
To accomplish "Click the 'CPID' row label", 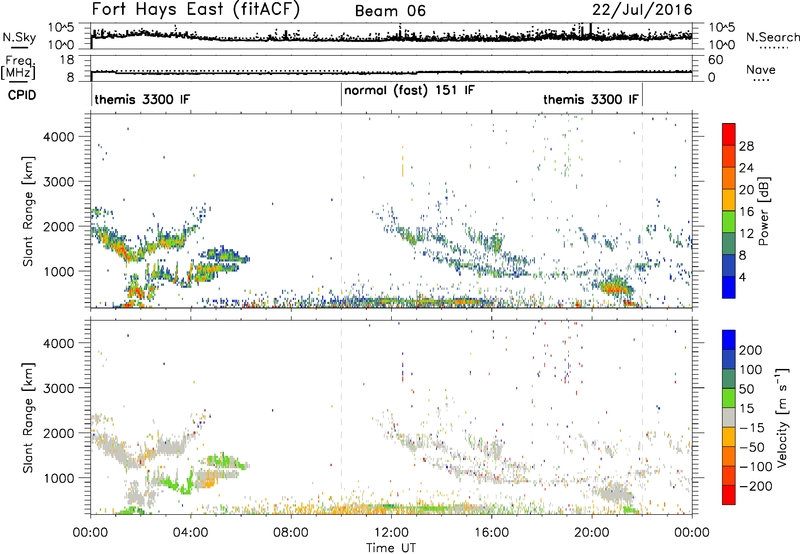I will tap(22, 95).
